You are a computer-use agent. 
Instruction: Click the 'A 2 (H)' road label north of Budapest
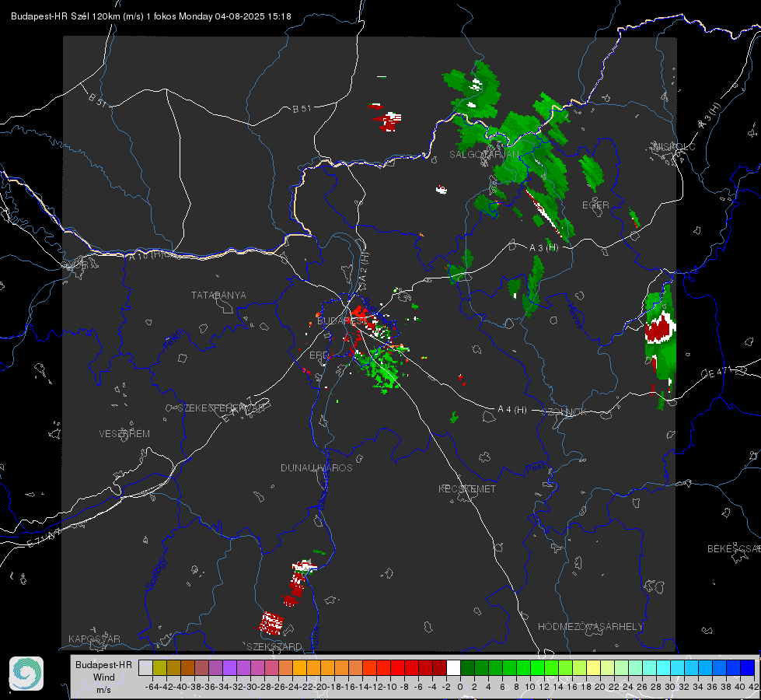(364, 268)
